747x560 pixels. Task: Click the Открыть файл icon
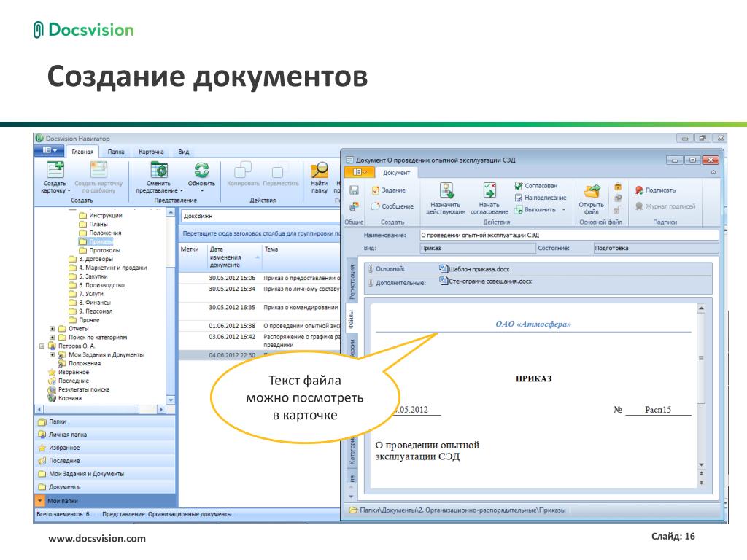pyautogui.click(x=592, y=192)
